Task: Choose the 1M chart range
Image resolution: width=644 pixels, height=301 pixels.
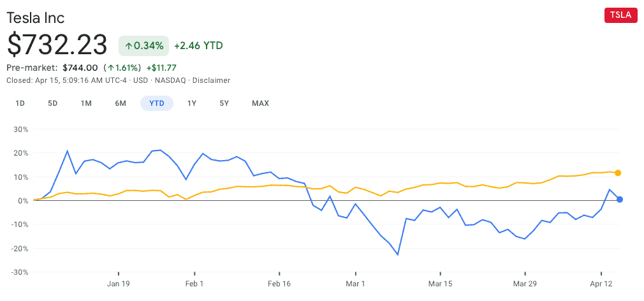Action: pyautogui.click(x=86, y=103)
